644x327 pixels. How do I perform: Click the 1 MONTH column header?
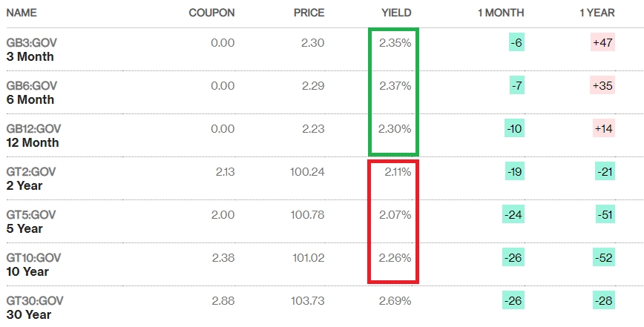tap(501, 13)
